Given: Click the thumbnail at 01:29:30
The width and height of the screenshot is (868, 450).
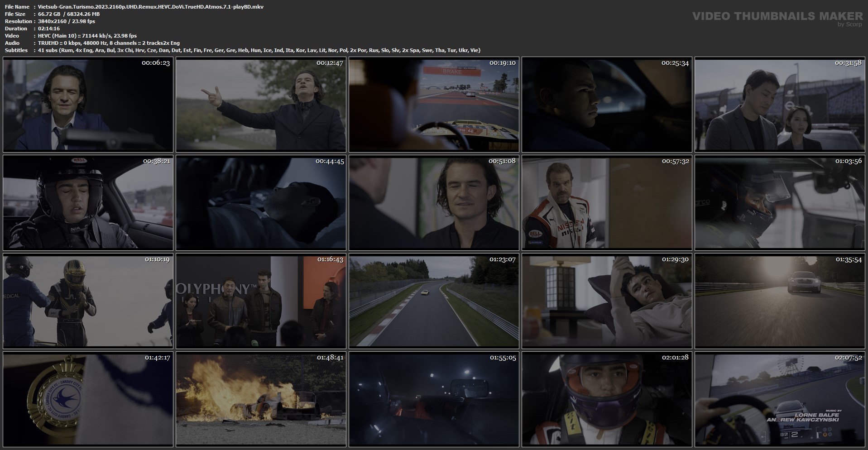Looking at the screenshot, I should 607,301.
